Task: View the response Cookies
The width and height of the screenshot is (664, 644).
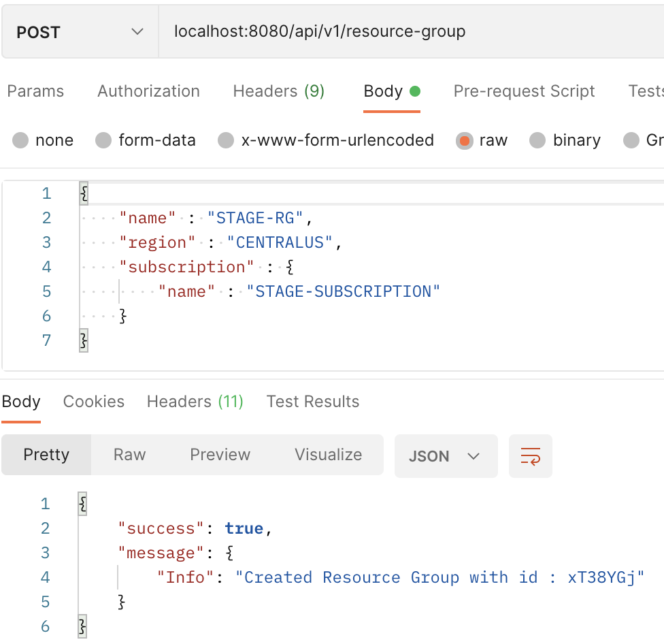Action: (93, 402)
